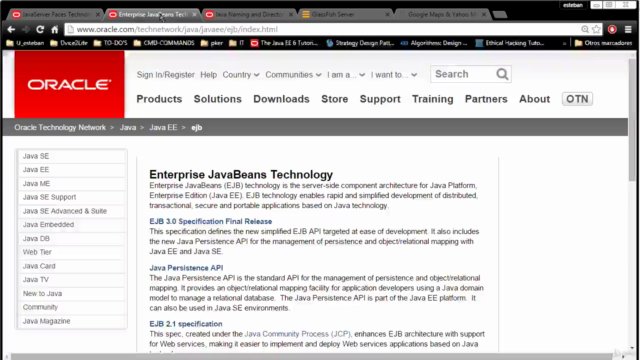Image resolution: width=640 pixels, height=360 pixels.
Task: Click the Oracle site search magnifier icon
Action: (502, 74)
